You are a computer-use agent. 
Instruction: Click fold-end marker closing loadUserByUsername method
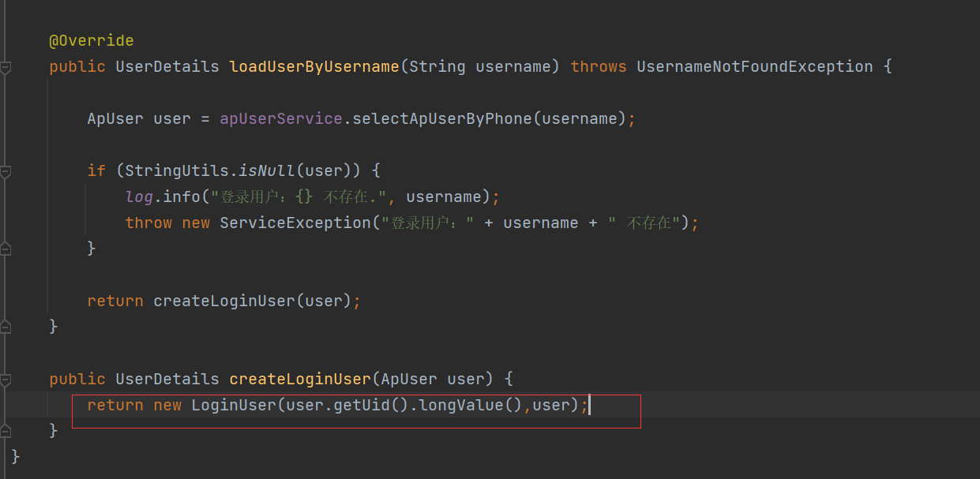(x=6, y=326)
